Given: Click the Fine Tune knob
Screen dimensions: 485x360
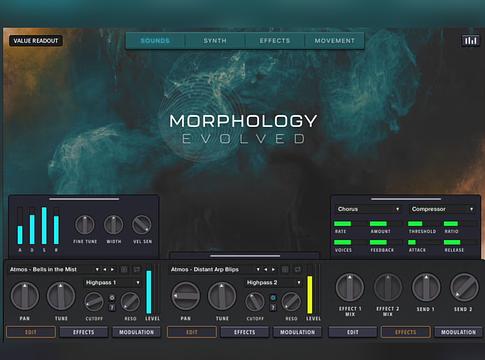Looking at the screenshot, I should coord(85,225).
